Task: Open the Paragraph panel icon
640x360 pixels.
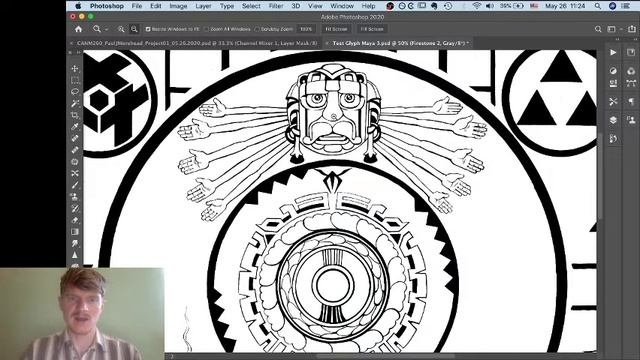Action: (x=631, y=101)
